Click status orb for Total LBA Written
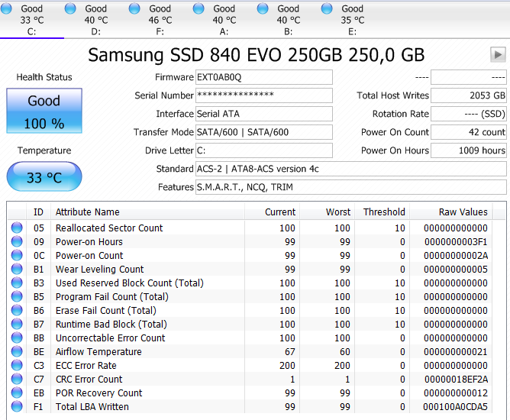 [x=17, y=406]
